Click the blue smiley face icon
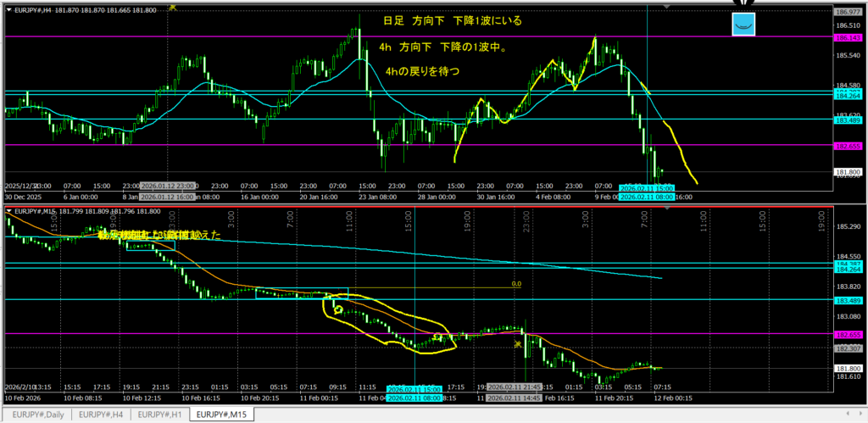This screenshot has width=868, height=423. click(743, 25)
